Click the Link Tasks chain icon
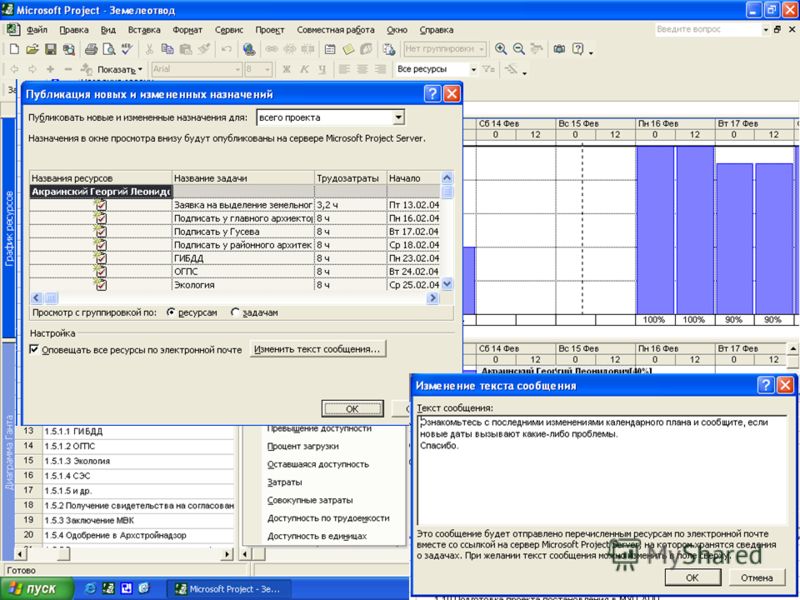The height and width of the screenshot is (600, 800). [x=271, y=49]
